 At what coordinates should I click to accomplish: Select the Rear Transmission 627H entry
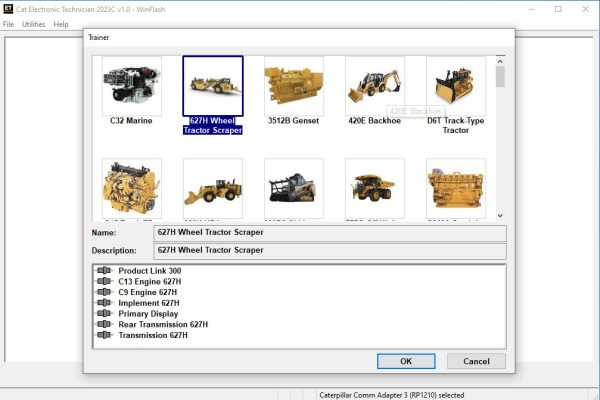point(163,325)
